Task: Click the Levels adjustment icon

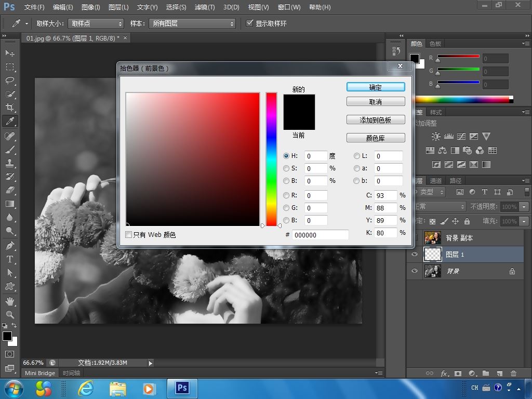Action: tap(448, 137)
